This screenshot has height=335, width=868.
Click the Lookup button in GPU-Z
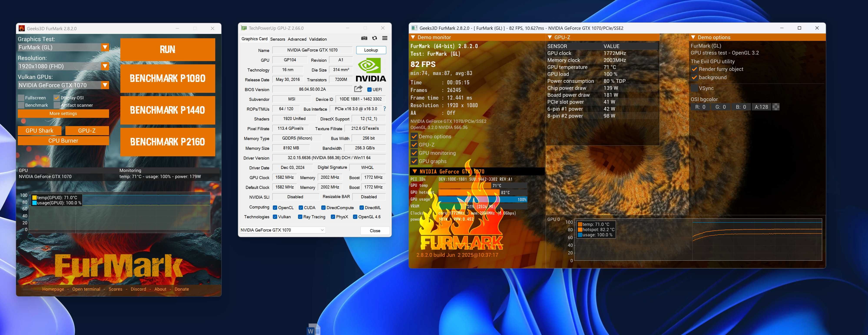[371, 50]
